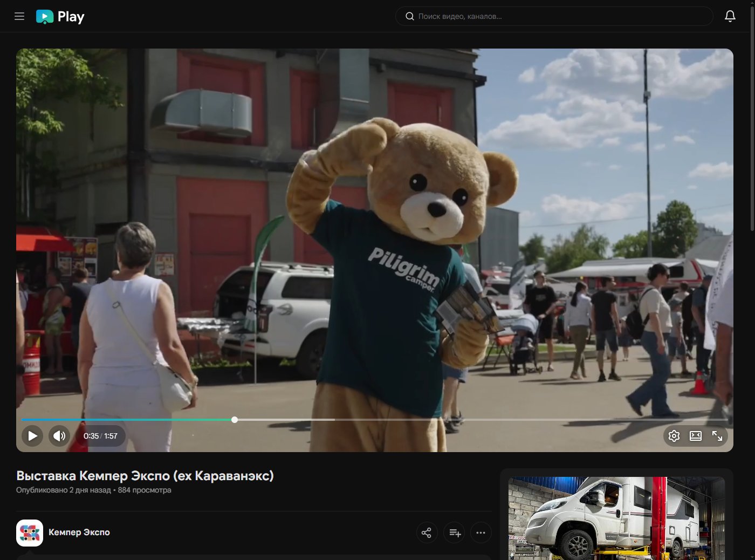Open the notifications bell
This screenshot has width=755, height=560.
730,16
